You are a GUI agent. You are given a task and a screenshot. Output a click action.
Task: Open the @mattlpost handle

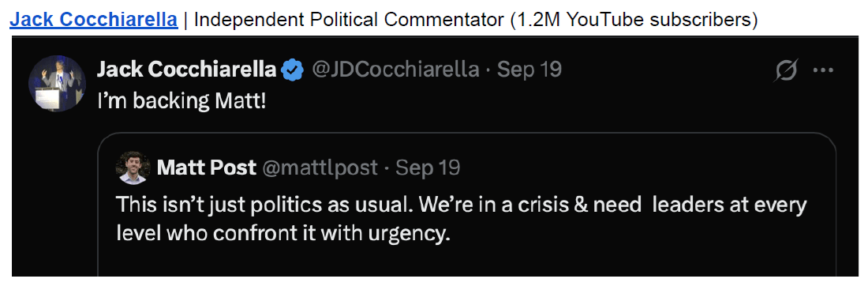pyautogui.click(x=320, y=168)
